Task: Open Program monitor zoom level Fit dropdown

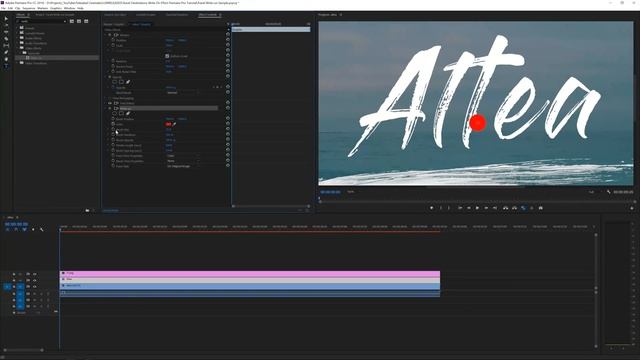Action: coord(352,192)
